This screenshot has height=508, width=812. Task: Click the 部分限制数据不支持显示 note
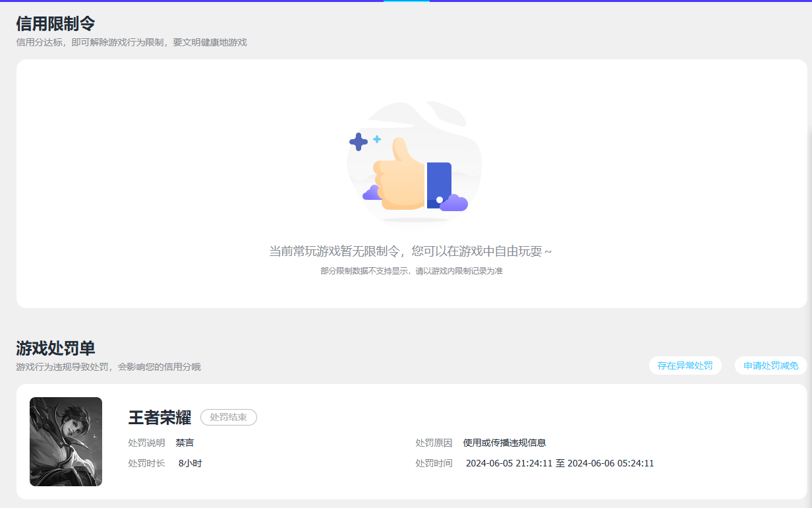(x=411, y=271)
